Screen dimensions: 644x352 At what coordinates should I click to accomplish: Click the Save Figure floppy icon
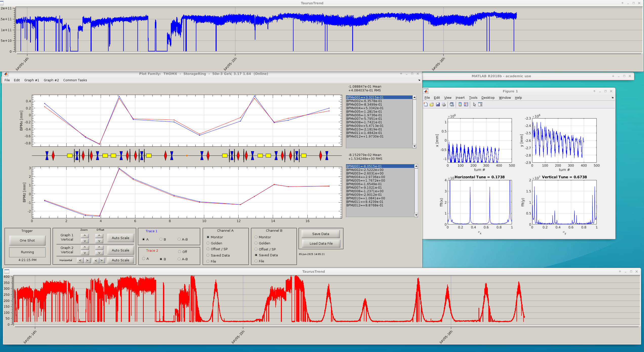tap(438, 104)
